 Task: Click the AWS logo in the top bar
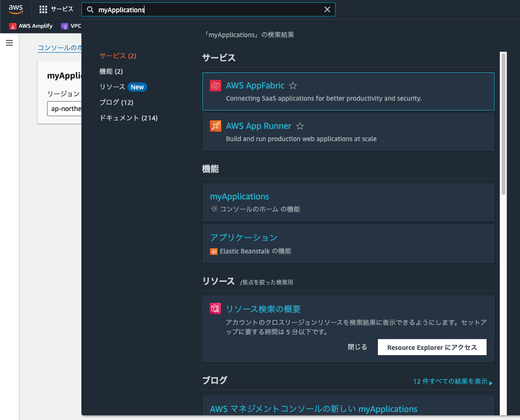16,8
